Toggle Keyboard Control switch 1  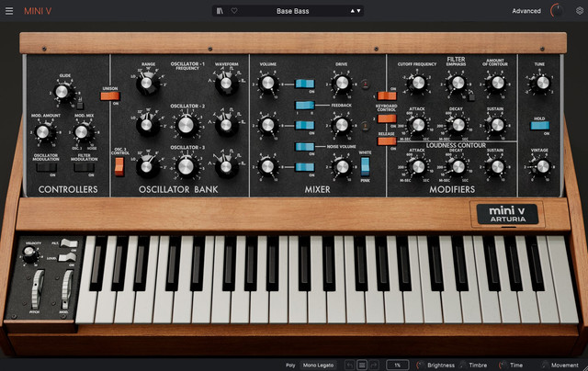point(387,96)
